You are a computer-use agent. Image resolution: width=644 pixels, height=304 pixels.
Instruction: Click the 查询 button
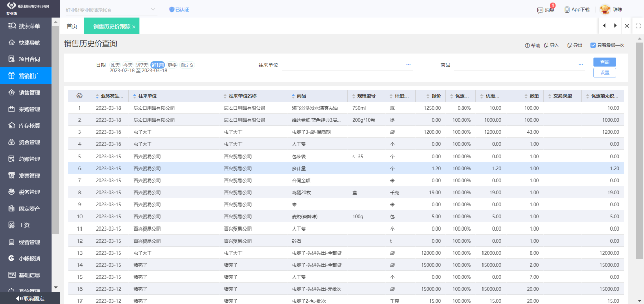[x=605, y=62]
